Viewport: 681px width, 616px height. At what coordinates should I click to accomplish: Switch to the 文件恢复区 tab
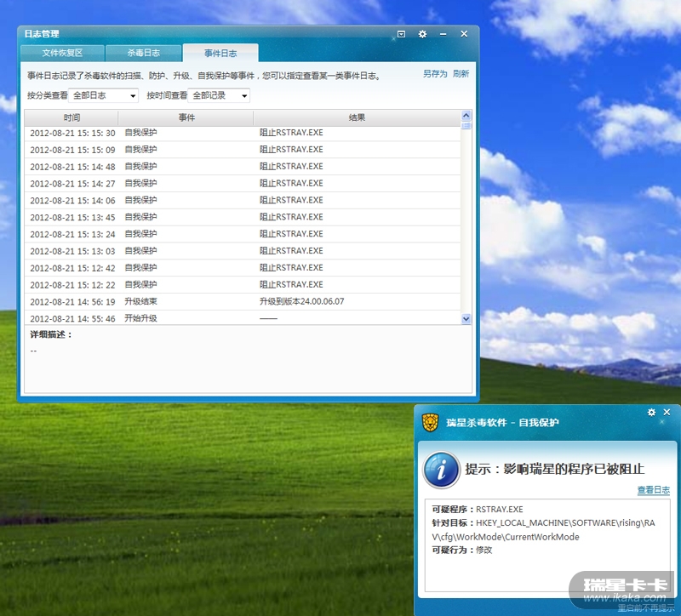[x=62, y=53]
